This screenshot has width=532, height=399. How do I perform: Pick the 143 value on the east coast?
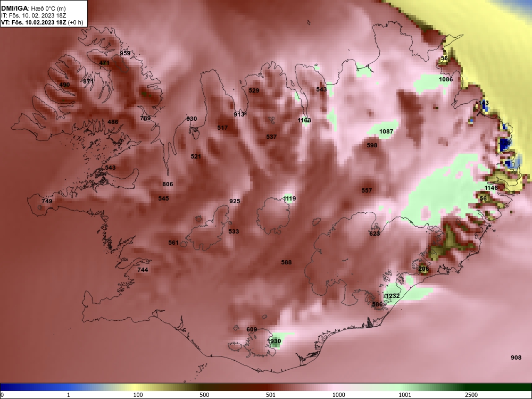click(x=484, y=103)
